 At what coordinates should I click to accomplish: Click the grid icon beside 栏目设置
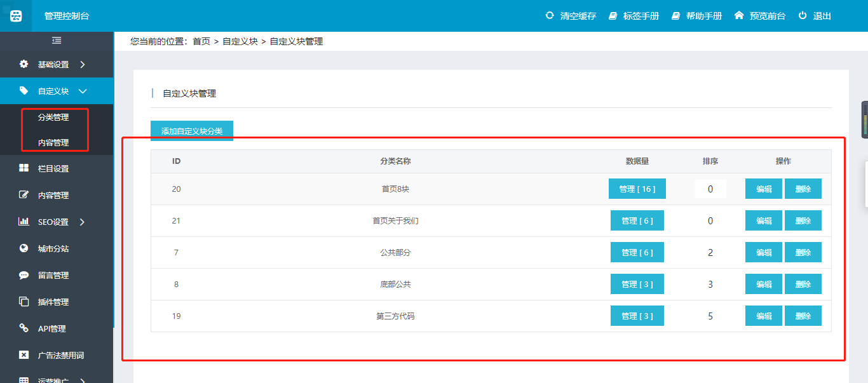(x=24, y=168)
